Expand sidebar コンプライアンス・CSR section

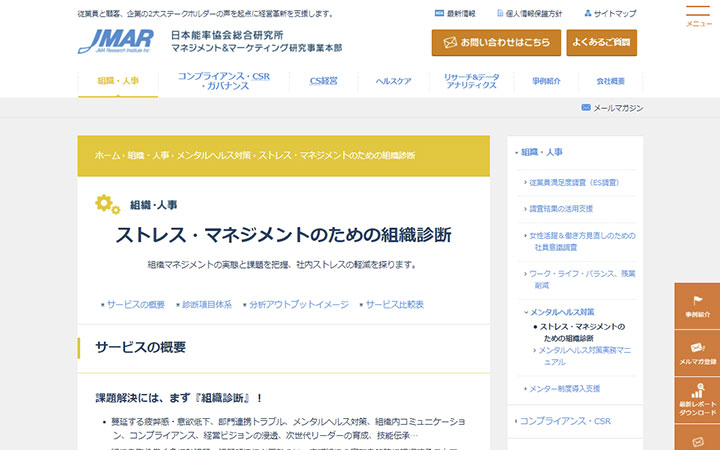pos(563,421)
